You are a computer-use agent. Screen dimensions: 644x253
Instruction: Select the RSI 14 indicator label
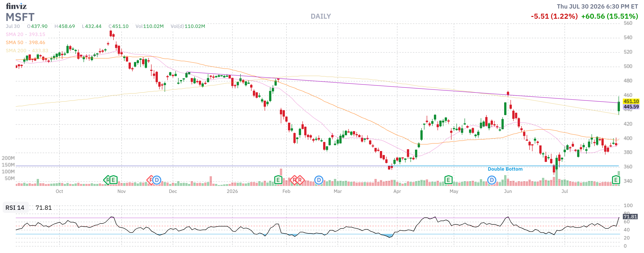15,208
